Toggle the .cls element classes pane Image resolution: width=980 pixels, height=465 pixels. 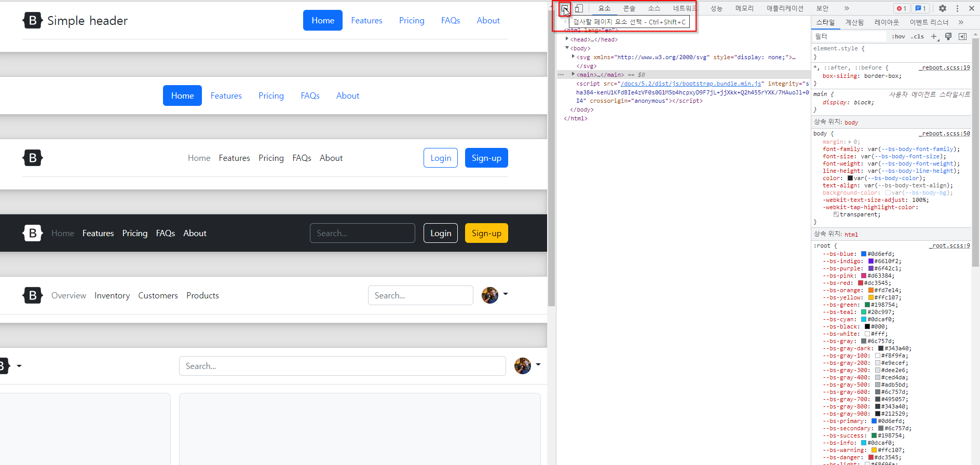pyautogui.click(x=917, y=36)
